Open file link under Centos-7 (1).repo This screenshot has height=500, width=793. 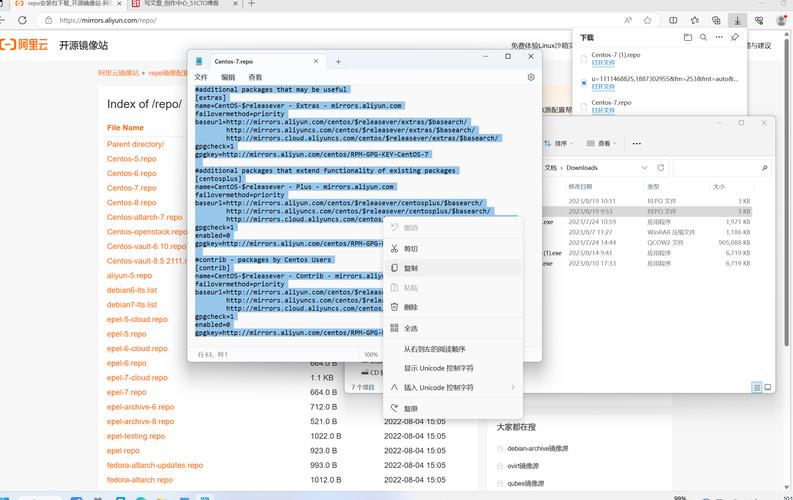(x=603, y=63)
